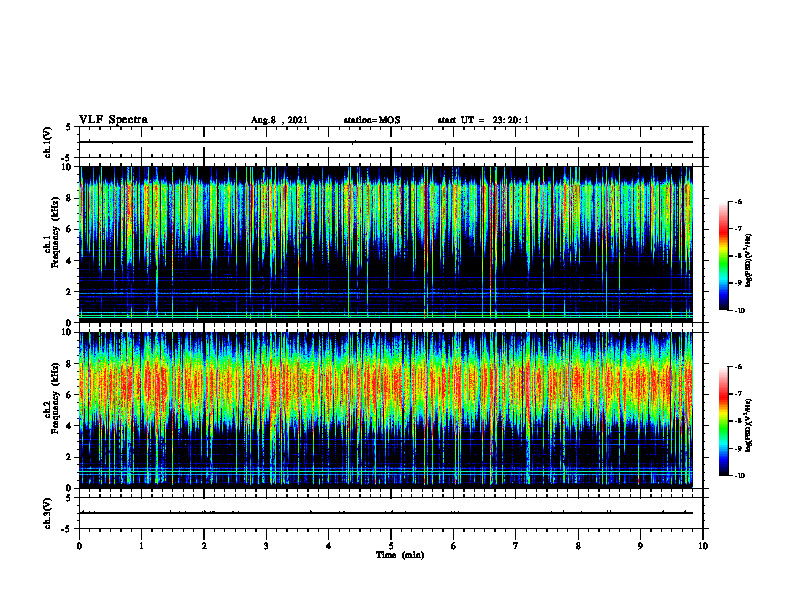This screenshot has height=612, width=792.
Task: Click the "-6" label on ch.1 color scale
Action: (x=739, y=201)
